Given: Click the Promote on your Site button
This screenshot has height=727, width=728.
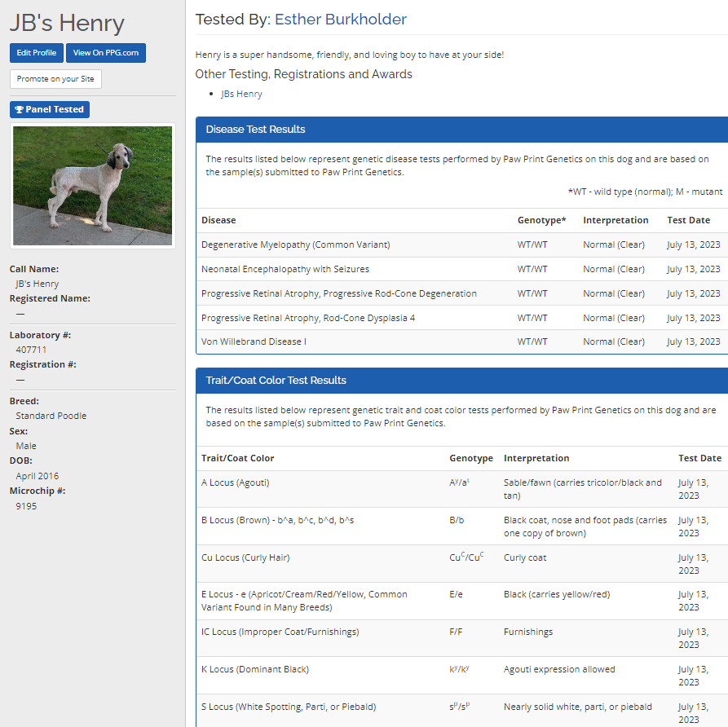Looking at the screenshot, I should coord(55,79).
